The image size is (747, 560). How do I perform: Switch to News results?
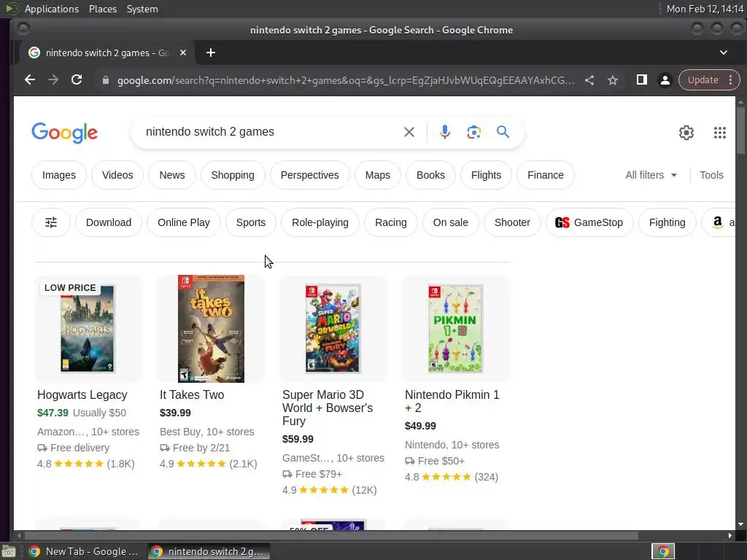(x=172, y=175)
